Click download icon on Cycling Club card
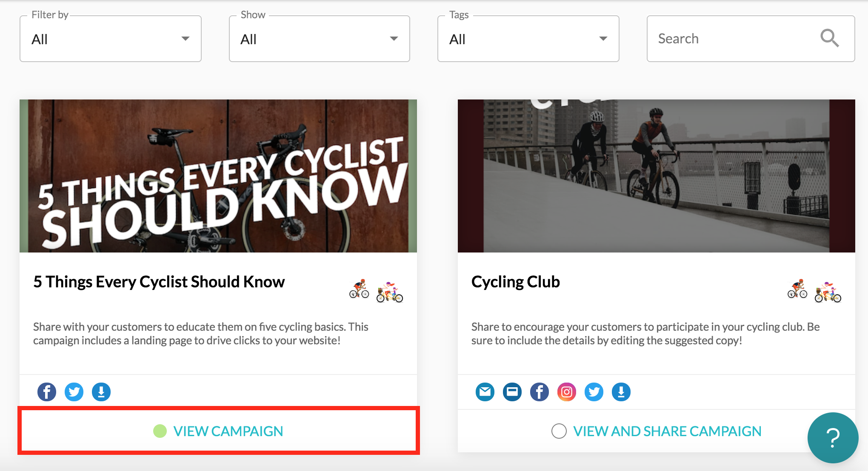 (x=621, y=392)
